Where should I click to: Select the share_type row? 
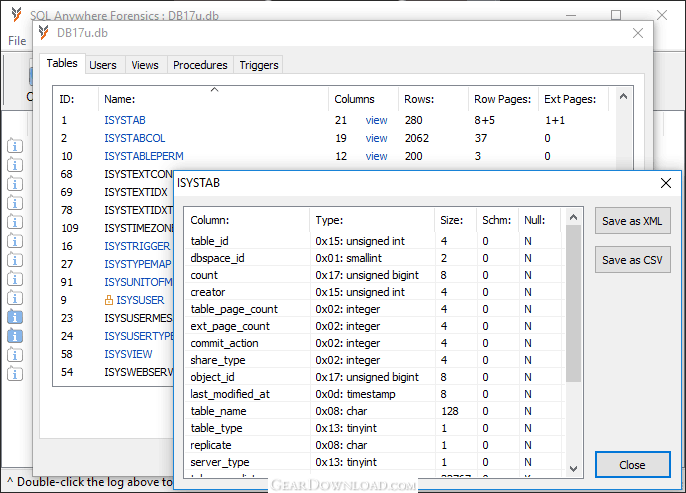coord(374,360)
